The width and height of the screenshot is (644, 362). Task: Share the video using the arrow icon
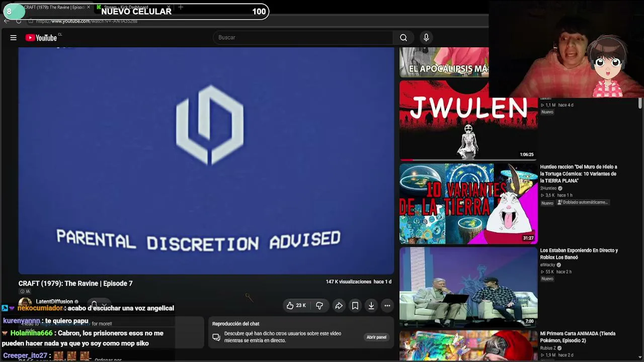pyautogui.click(x=339, y=306)
